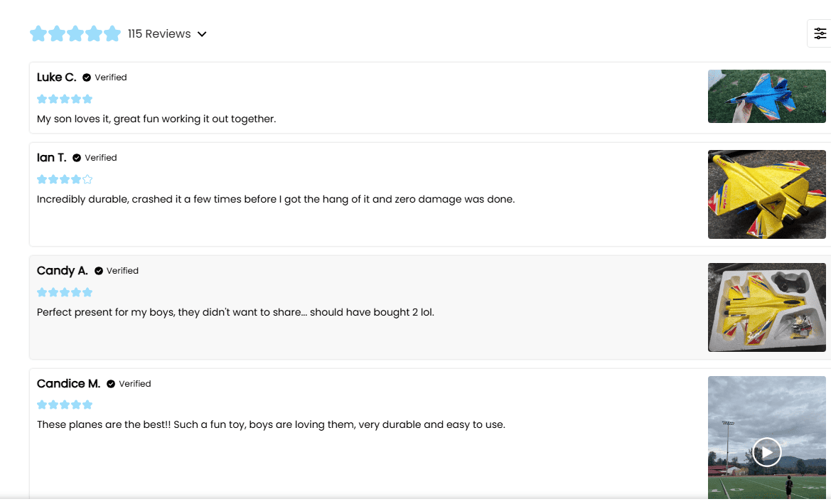The height and width of the screenshot is (504, 831).
Task: Click reviewer name Luke C.
Action: (57, 77)
